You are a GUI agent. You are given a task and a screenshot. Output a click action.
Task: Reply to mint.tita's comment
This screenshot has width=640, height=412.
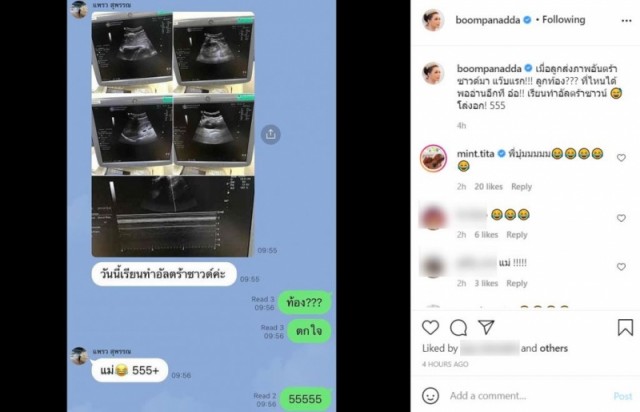tap(521, 187)
